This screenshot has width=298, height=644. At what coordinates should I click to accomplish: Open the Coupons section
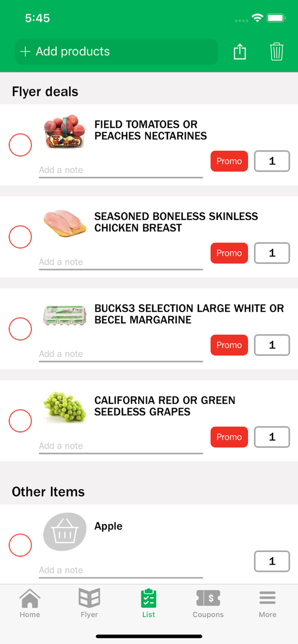208,603
